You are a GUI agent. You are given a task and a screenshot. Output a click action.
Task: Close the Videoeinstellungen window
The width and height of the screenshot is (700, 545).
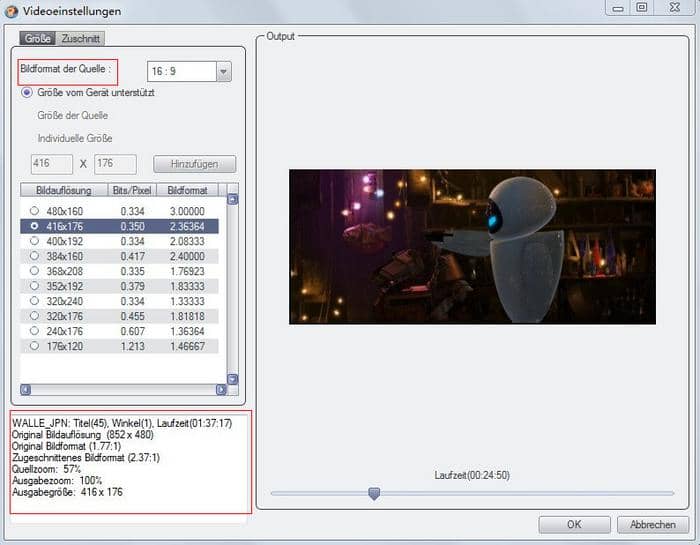tap(675, 8)
